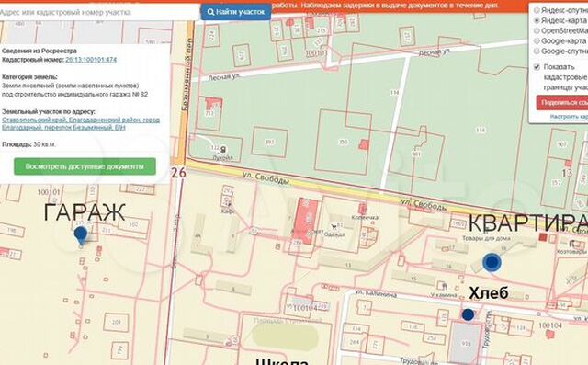588x365 pixels.
Task: Click the address or cadastral number search field
Action: tap(99, 12)
